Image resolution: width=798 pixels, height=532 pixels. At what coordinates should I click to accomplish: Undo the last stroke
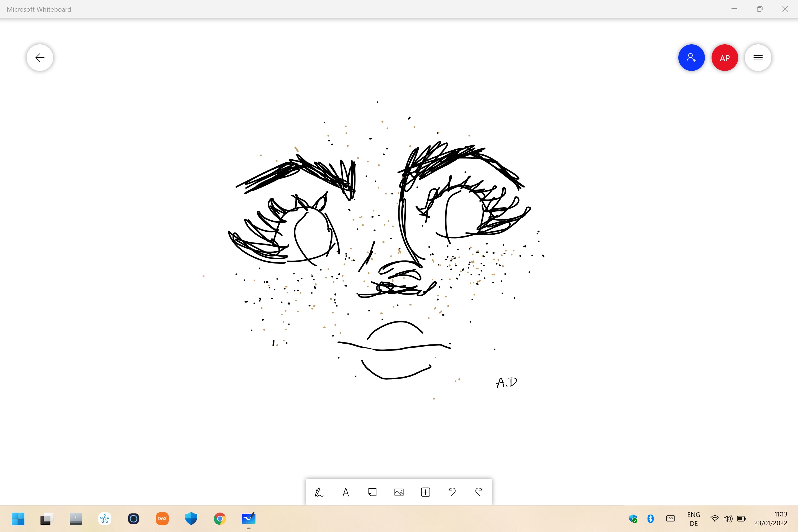click(x=452, y=492)
